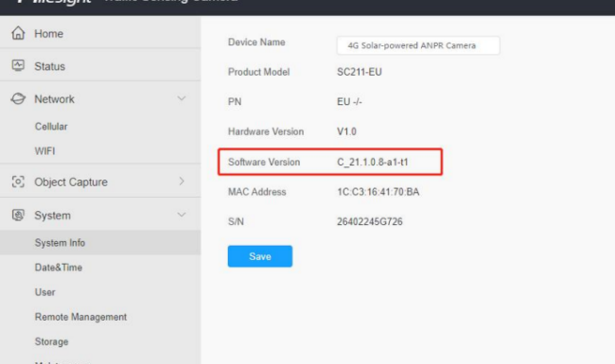Collapse the Network section chevron

[x=182, y=98]
